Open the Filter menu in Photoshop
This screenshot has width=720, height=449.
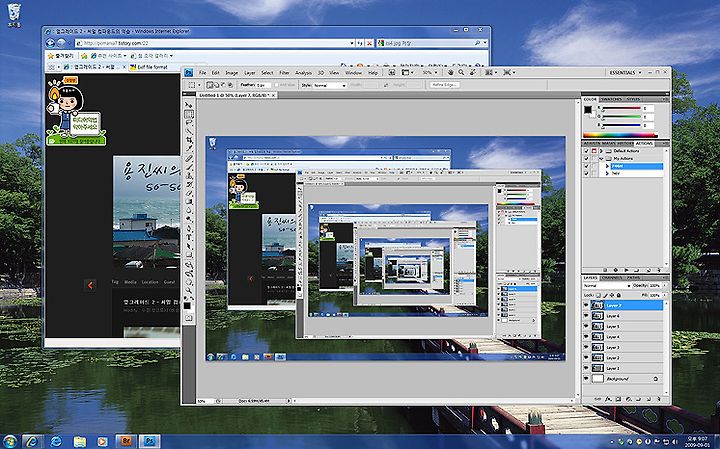point(284,73)
